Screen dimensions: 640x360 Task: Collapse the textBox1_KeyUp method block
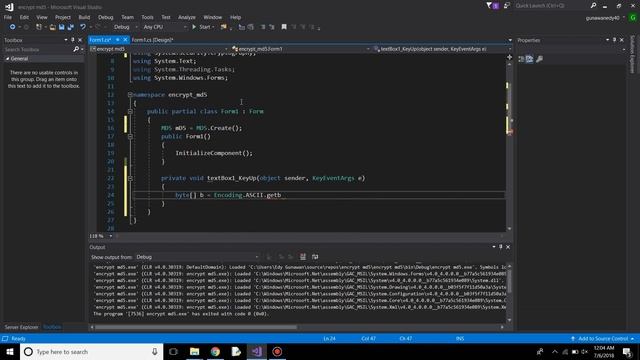[130, 178]
